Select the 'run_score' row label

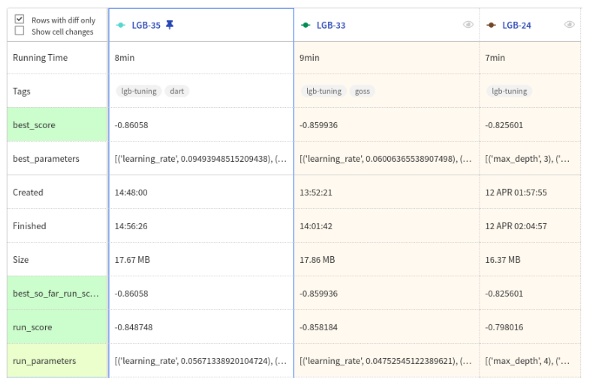point(32,327)
